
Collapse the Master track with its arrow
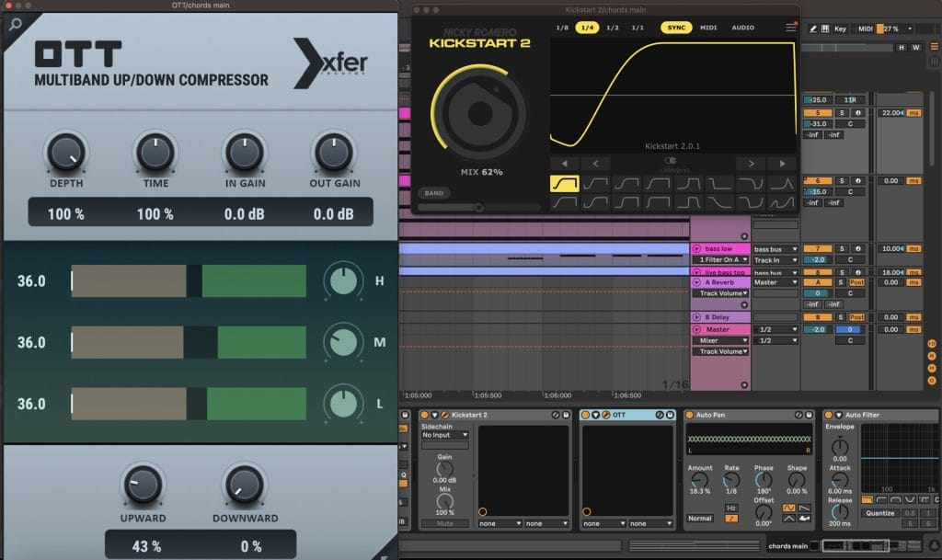click(x=697, y=329)
